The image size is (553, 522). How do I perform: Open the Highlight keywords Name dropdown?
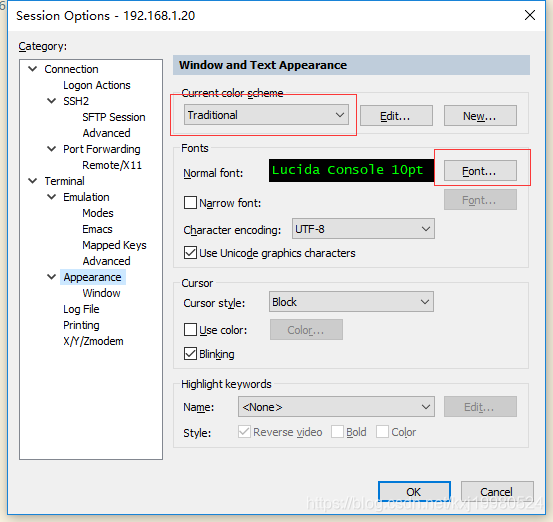336,407
